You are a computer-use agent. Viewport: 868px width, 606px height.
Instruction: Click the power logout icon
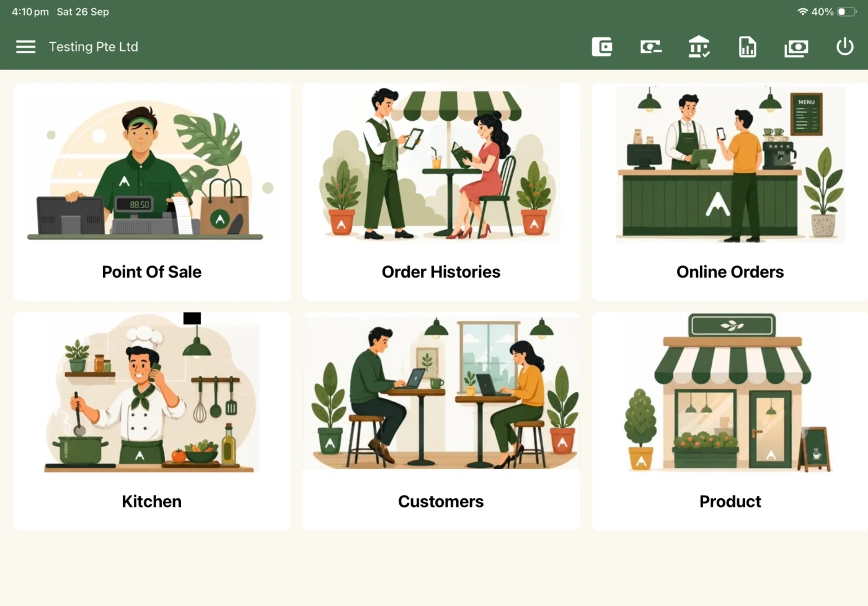pyautogui.click(x=844, y=46)
